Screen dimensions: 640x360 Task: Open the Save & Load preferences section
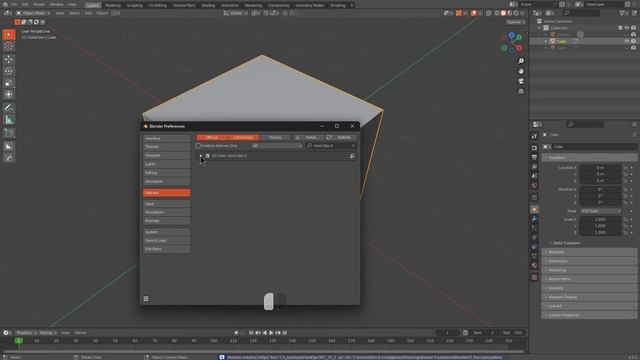167,240
